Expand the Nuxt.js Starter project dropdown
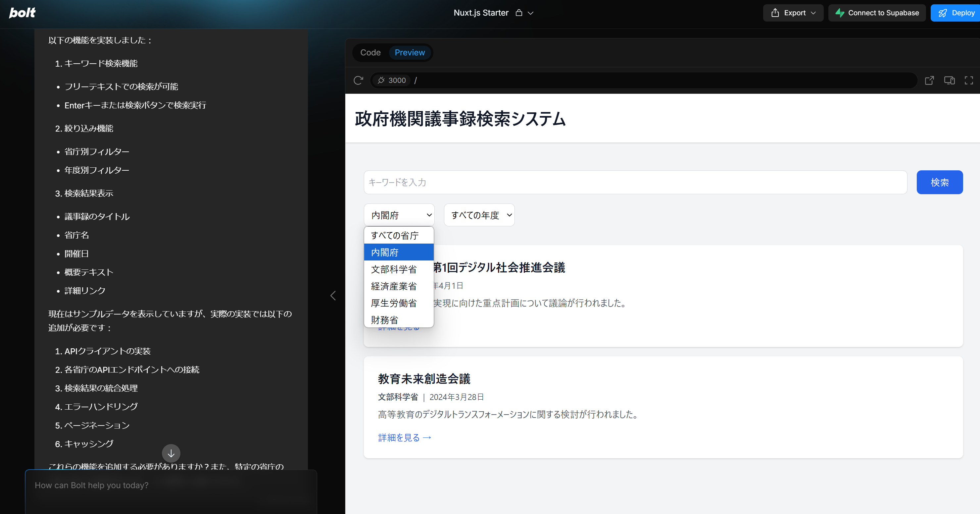980x514 pixels. pyautogui.click(x=531, y=13)
